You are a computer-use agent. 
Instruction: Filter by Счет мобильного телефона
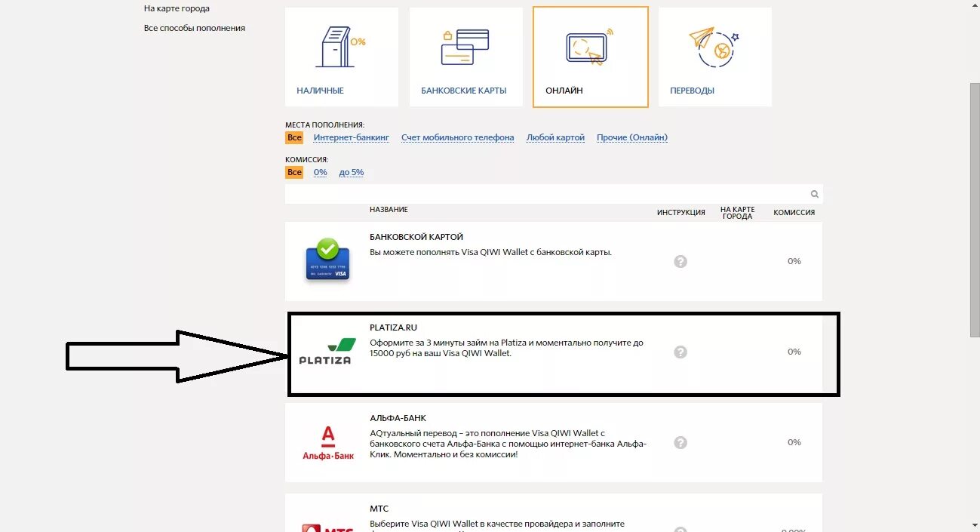coord(458,137)
